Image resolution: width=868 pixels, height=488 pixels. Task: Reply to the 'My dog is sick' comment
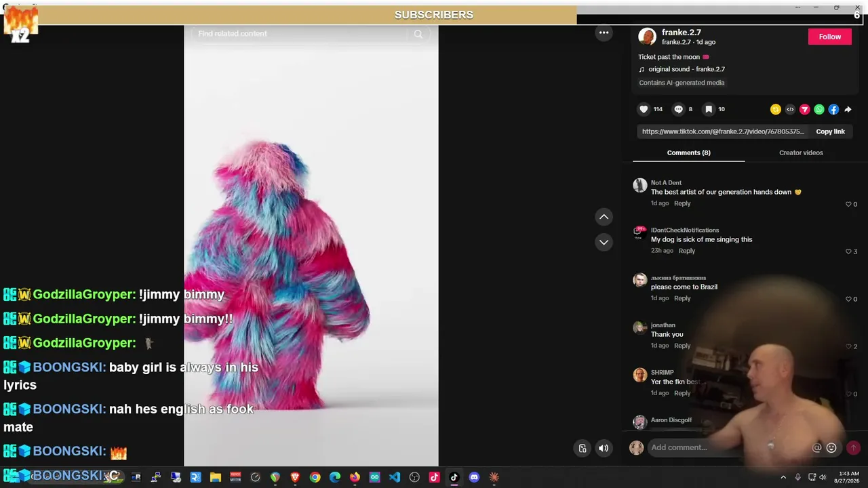tap(687, 251)
